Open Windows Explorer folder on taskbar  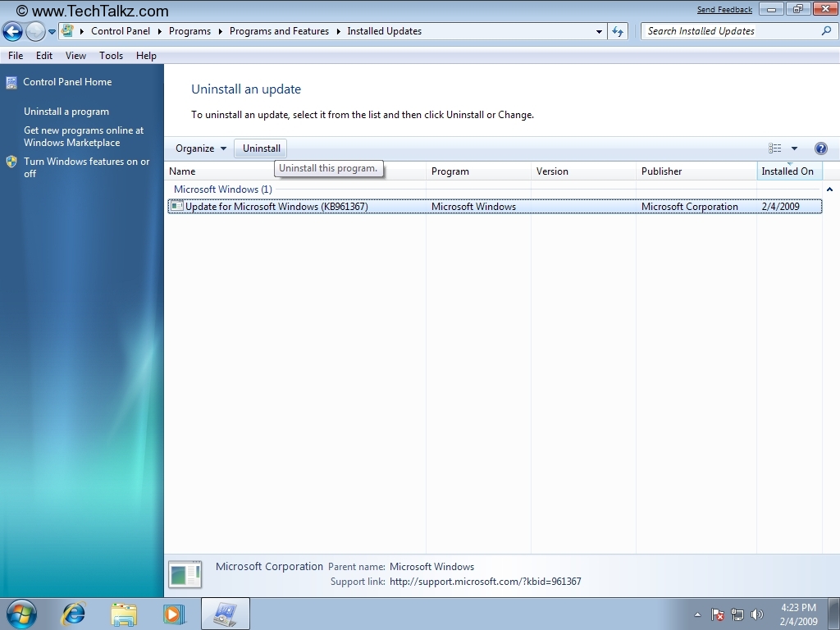[x=124, y=614]
